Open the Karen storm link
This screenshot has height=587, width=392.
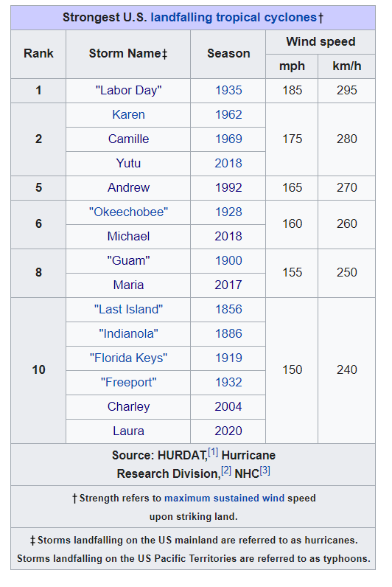[128, 114]
